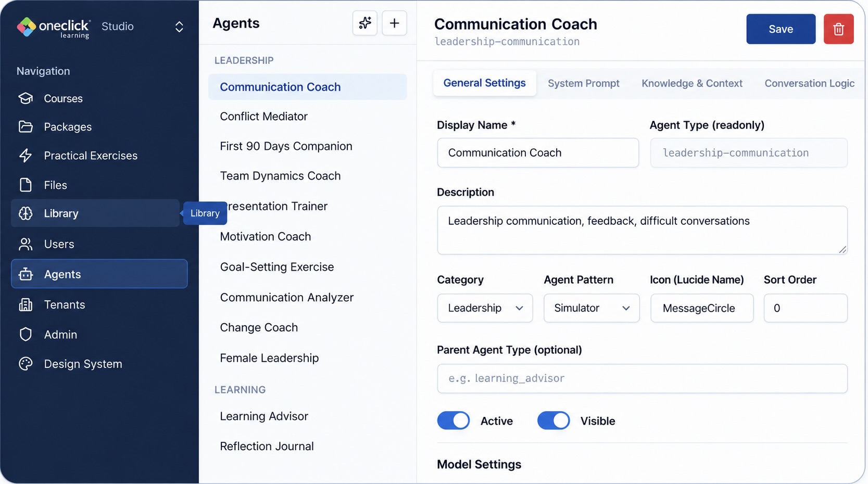
Task: Delete agent with red trash icon
Action: click(x=838, y=29)
